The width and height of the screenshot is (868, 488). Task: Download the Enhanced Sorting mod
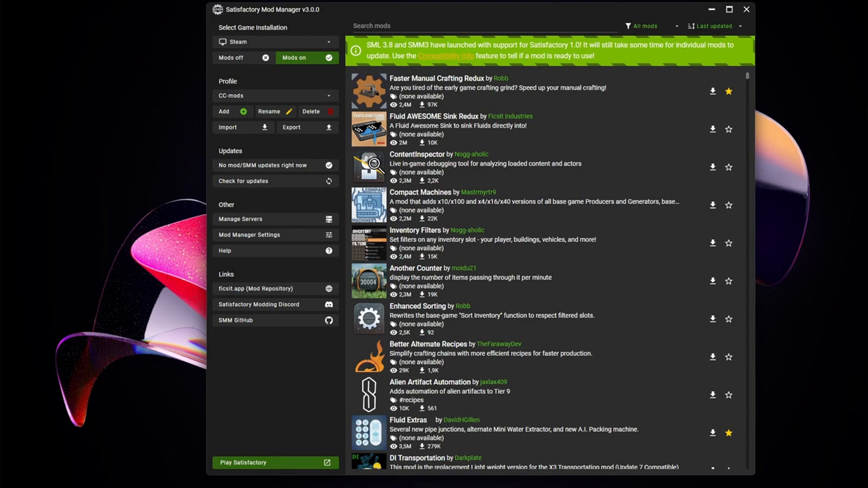point(713,319)
